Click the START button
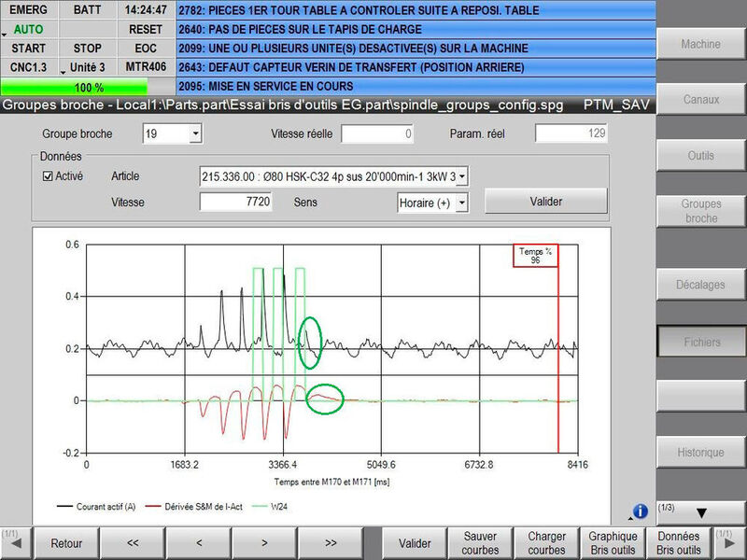This screenshot has height=560, width=747. [x=29, y=49]
